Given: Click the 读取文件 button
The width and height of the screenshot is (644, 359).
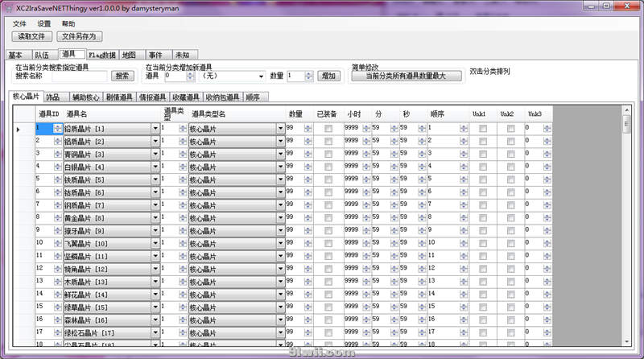Looking at the screenshot, I should [31, 36].
